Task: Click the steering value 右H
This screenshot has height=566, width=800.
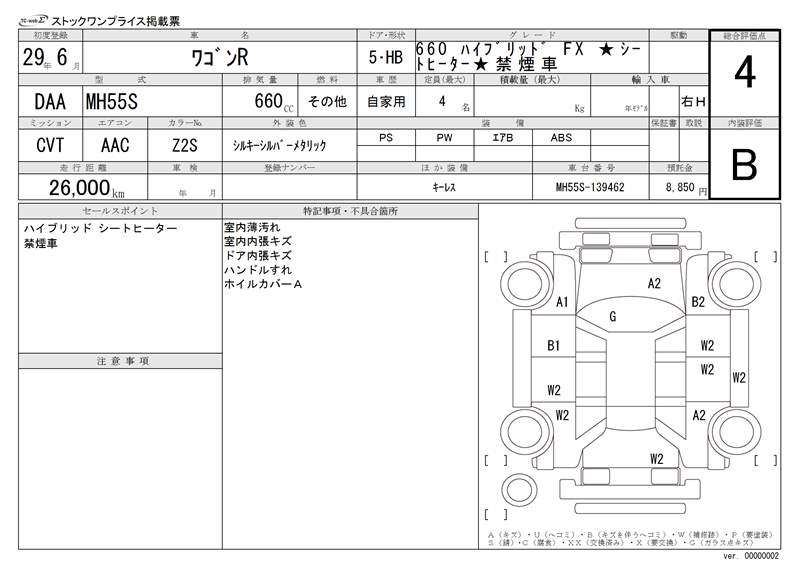Action: (693, 102)
